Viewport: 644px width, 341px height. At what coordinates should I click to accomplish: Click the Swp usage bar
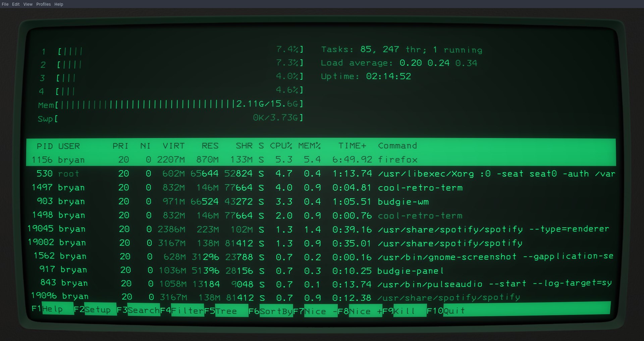tap(170, 118)
